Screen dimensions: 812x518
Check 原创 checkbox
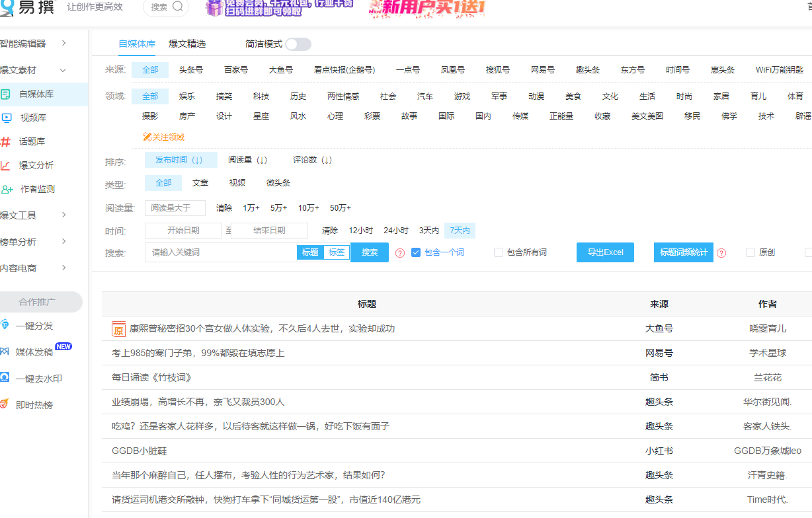point(751,252)
